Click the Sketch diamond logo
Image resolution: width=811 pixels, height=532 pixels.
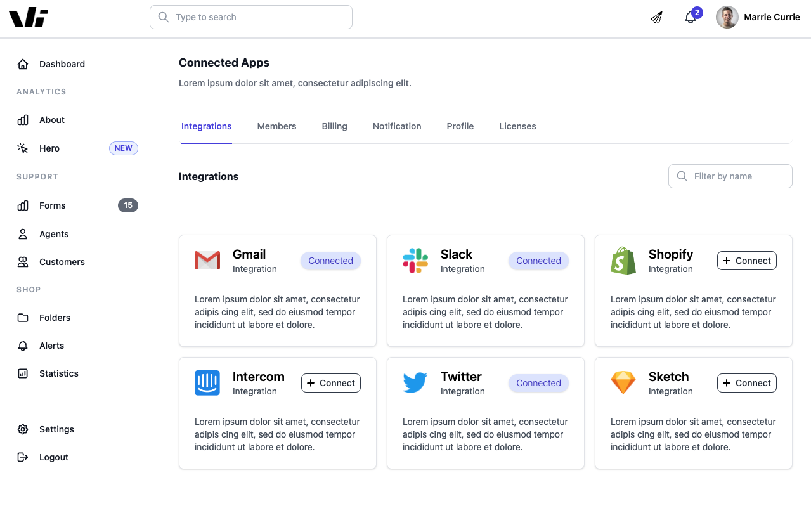tap(623, 383)
